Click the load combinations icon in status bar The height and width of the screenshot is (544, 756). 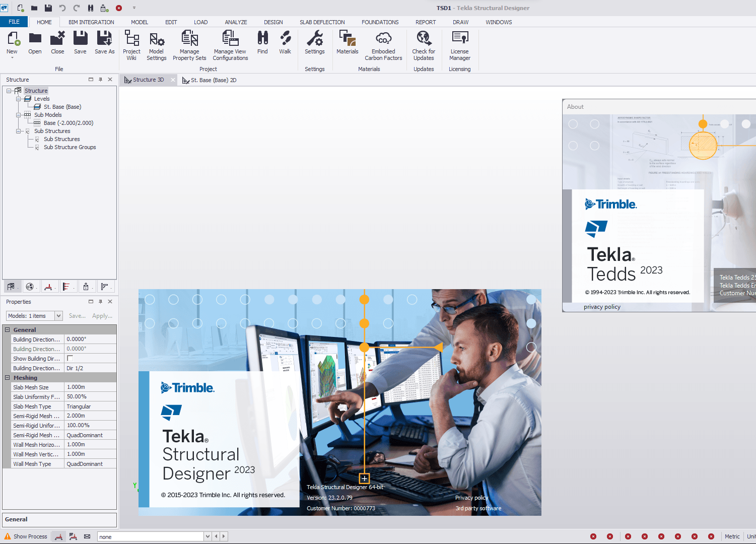(x=73, y=536)
